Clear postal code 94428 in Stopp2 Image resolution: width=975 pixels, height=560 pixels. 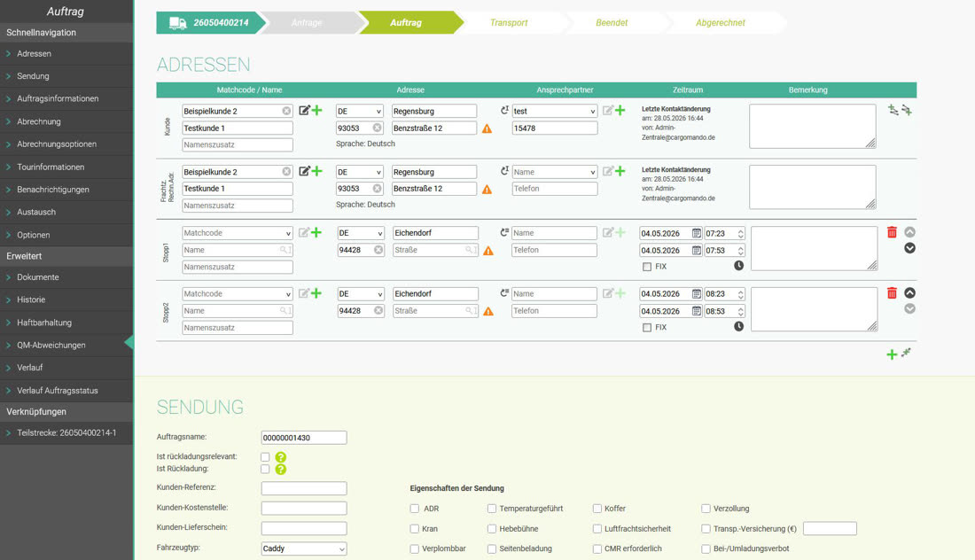click(378, 311)
